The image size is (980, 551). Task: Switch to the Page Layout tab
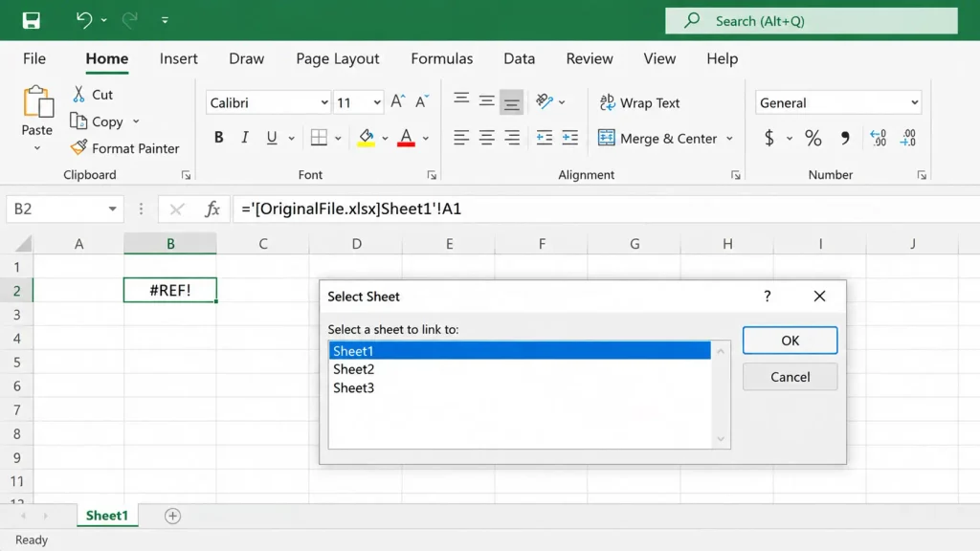pos(338,58)
